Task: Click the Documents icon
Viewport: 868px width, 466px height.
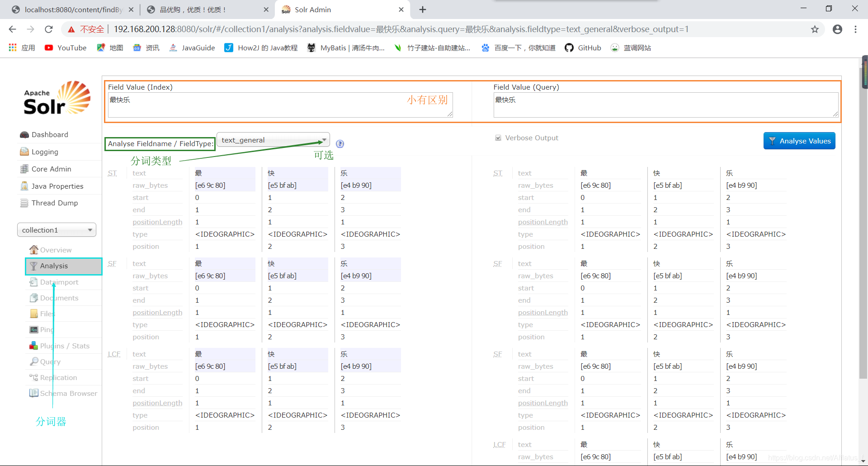Action: (x=33, y=298)
